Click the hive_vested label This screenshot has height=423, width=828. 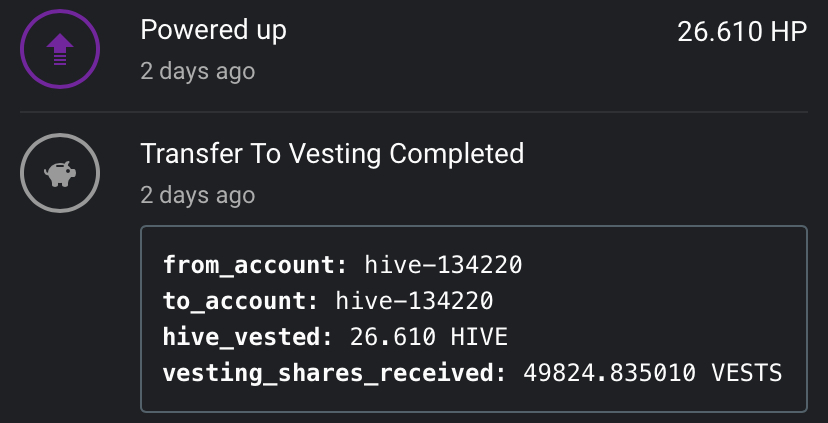[x=248, y=337]
